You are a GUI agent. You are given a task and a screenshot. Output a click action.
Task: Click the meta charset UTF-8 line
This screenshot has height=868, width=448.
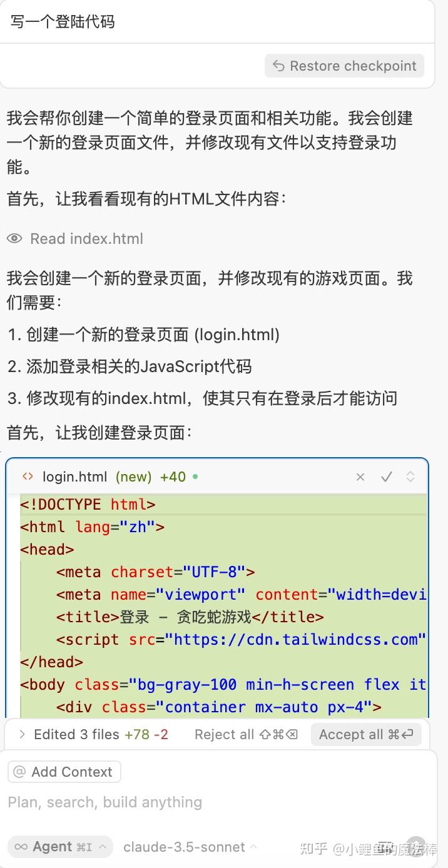pyautogui.click(x=155, y=572)
